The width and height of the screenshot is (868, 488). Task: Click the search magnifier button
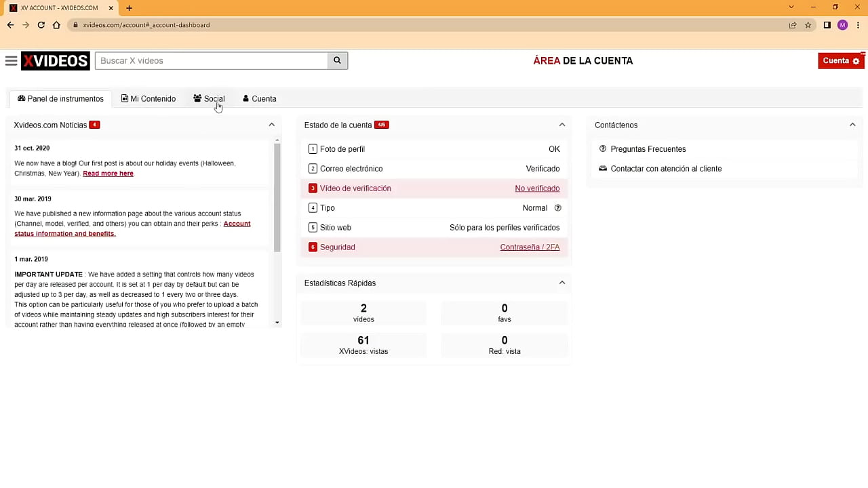coord(337,61)
